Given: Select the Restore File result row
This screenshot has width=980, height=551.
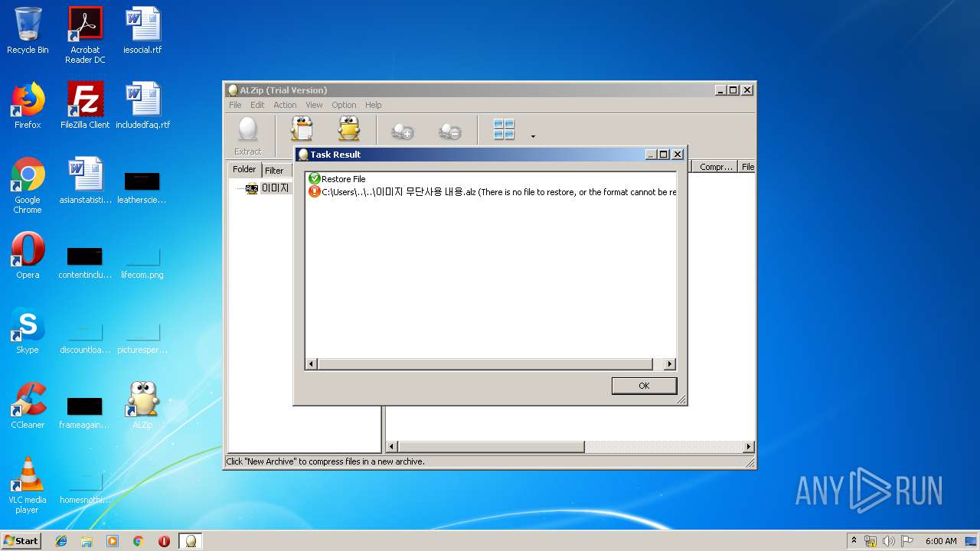Looking at the screenshot, I should coord(337,179).
